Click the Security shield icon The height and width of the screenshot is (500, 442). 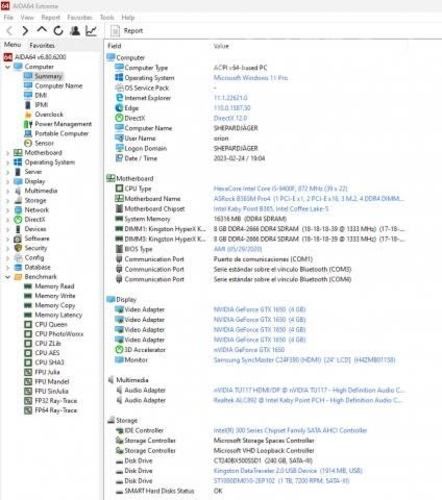[x=18, y=248]
